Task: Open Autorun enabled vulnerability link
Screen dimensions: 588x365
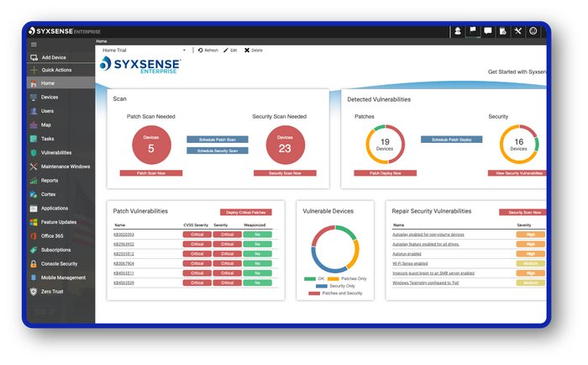Action: click(407, 254)
